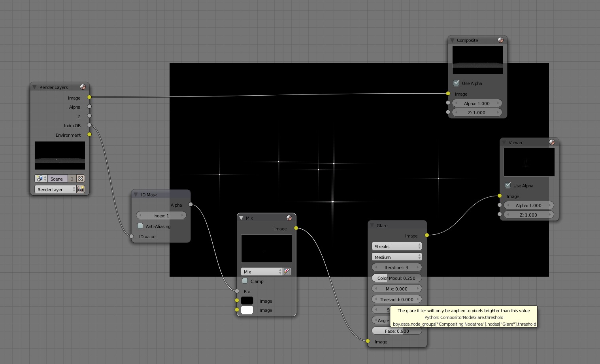Collapse the ID Mask node
The height and width of the screenshot is (364, 600).
[136, 194]
